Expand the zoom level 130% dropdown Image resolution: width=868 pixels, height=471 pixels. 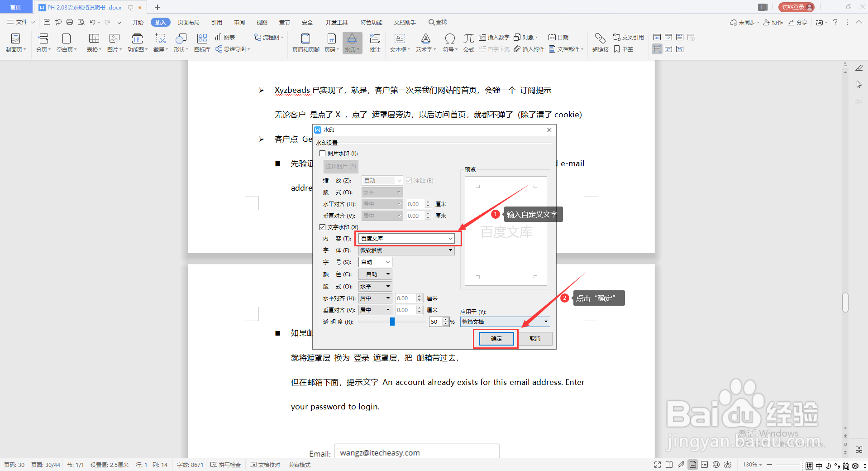[x=752, y=465]
